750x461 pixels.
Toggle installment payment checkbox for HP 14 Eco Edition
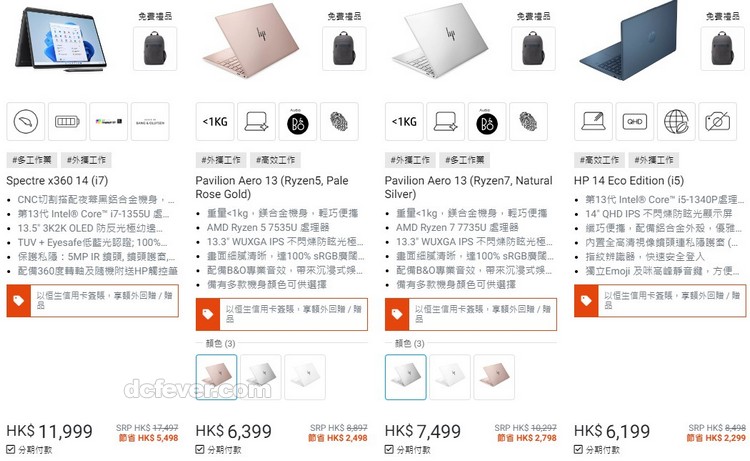[578, 450]
